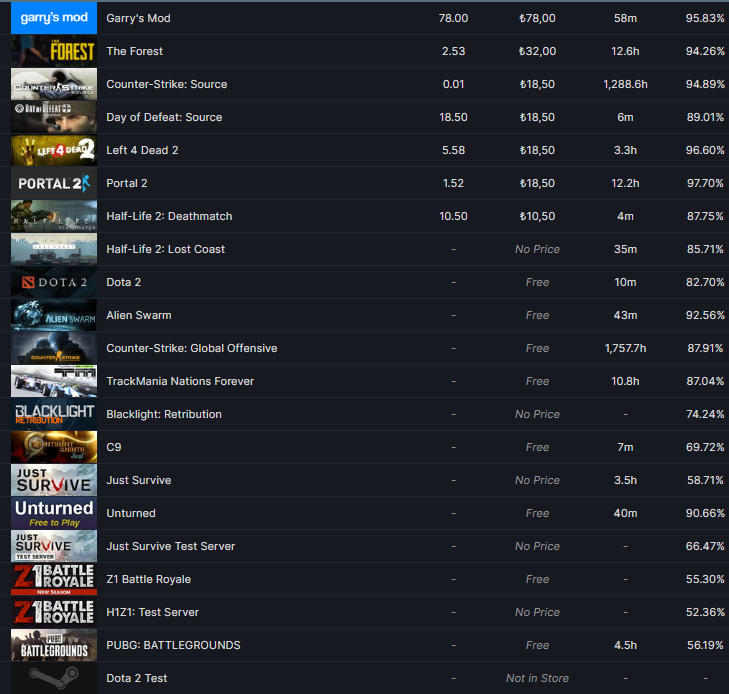Select Half-Life 2: Deathmatch thumbnail
Viewport: 729px width, 694px height.
pos(54,216)
